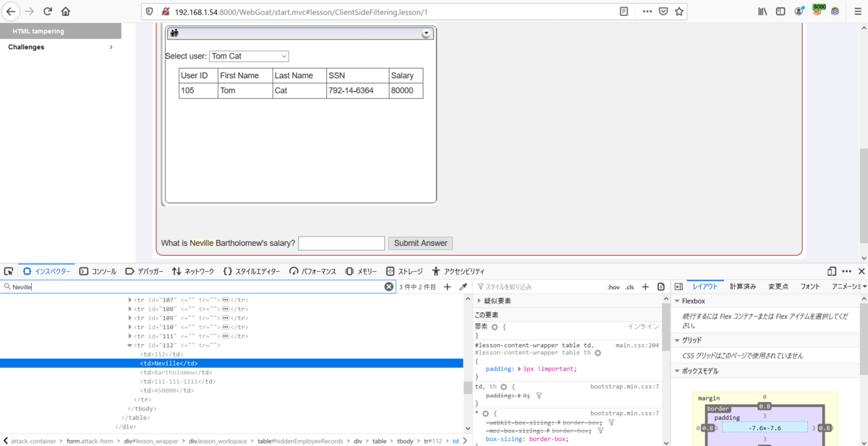The width and height of the screenshot is (868, 446).
Task: Collapse the Flexbox layout section
Action: click(x=677, y=301)
